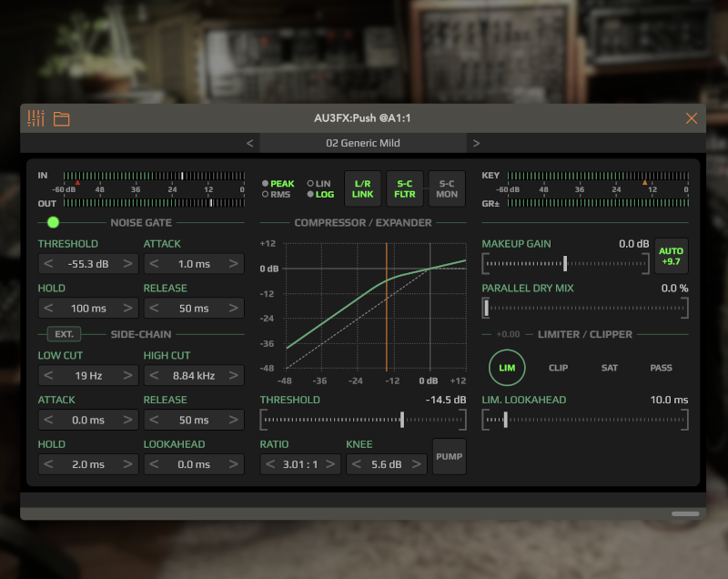
Task: Increase low cut 19 Hz
Action: click(127, 375)
